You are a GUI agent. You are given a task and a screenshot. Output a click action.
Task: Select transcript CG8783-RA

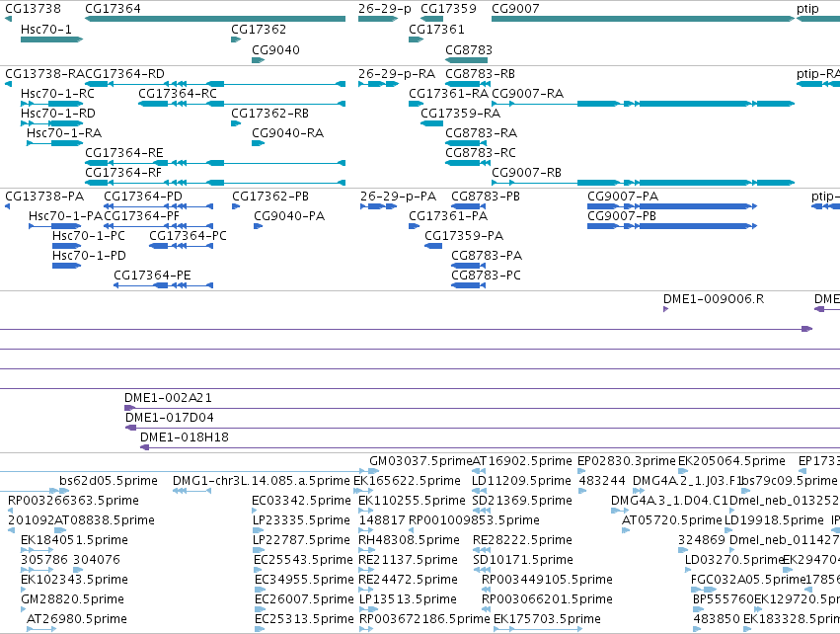466,142
